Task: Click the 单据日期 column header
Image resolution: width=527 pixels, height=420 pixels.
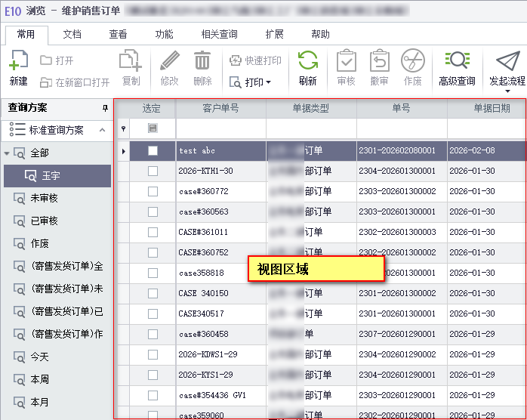Action: pos(492,108)
